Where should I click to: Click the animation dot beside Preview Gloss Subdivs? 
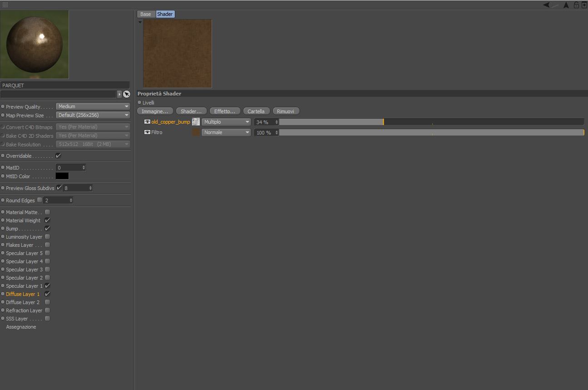click(x=3, y=188)
